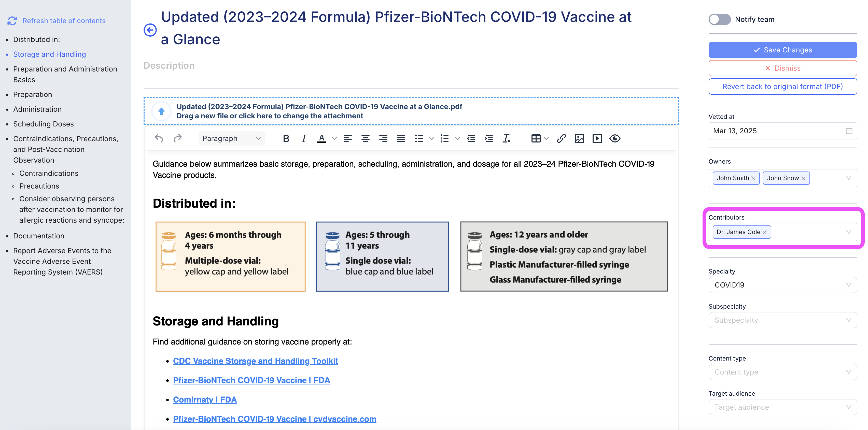Revert back to original PDF format
The height and width of the screenshot is (430, 868).
[783, 87]
